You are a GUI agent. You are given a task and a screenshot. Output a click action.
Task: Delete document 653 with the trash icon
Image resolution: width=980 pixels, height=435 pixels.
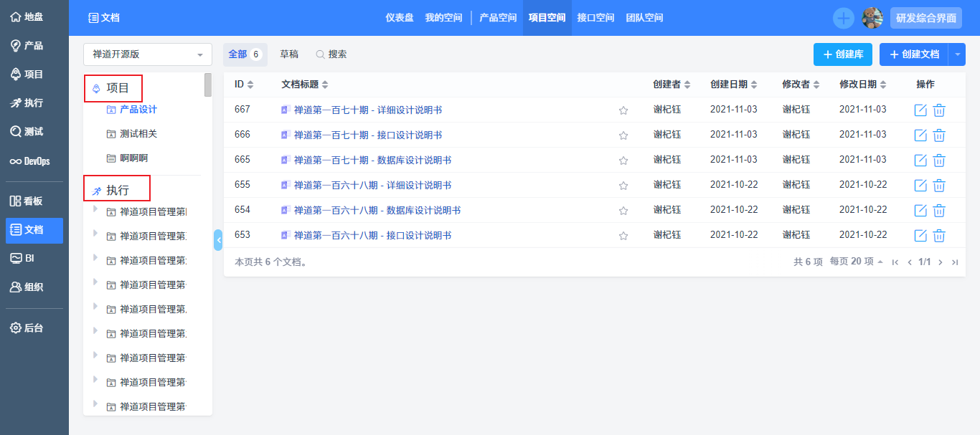click(939, 235)
